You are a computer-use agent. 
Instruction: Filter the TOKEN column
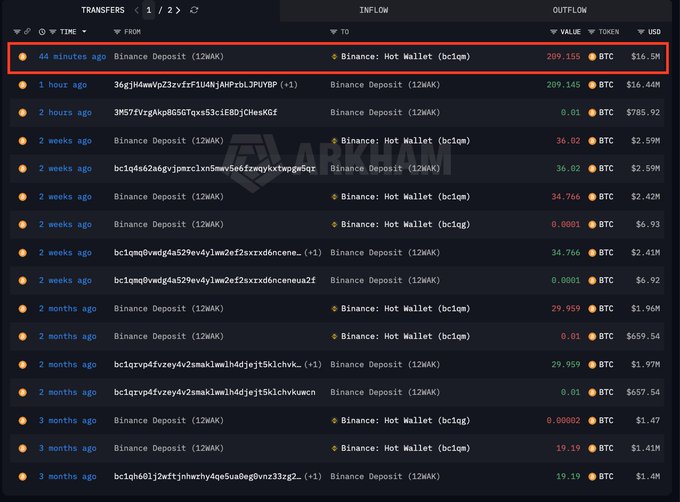591,32
